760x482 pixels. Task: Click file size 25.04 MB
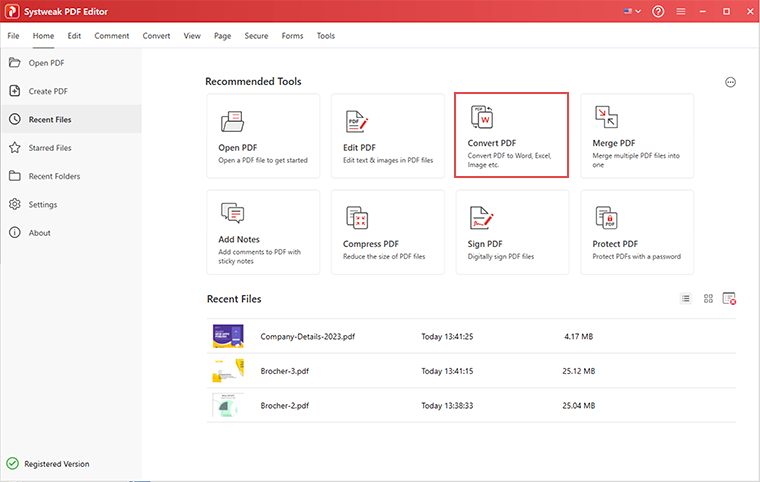579,405
